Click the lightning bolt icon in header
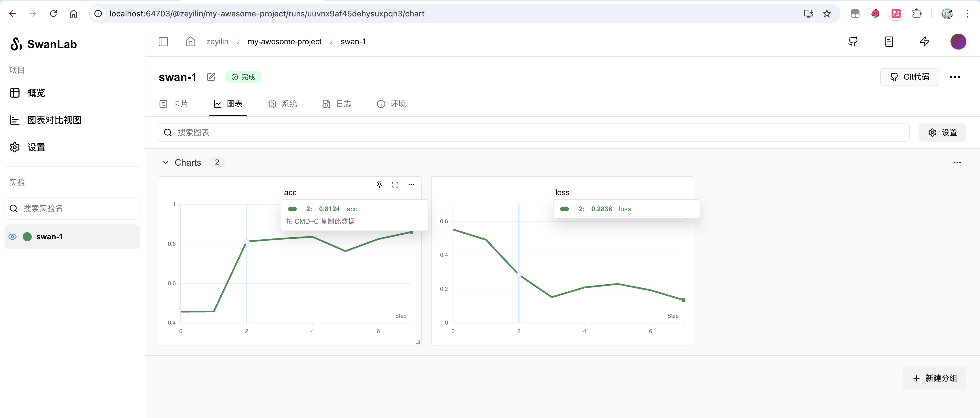Image resolution: width=980 pixels, height=418 pixels. (924, 41)
